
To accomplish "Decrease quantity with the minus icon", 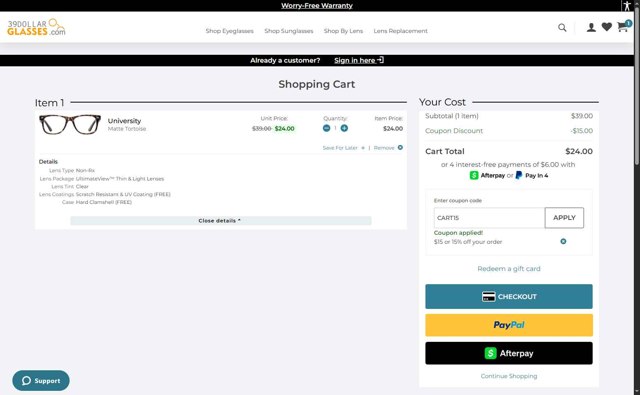I will [326, 128].
